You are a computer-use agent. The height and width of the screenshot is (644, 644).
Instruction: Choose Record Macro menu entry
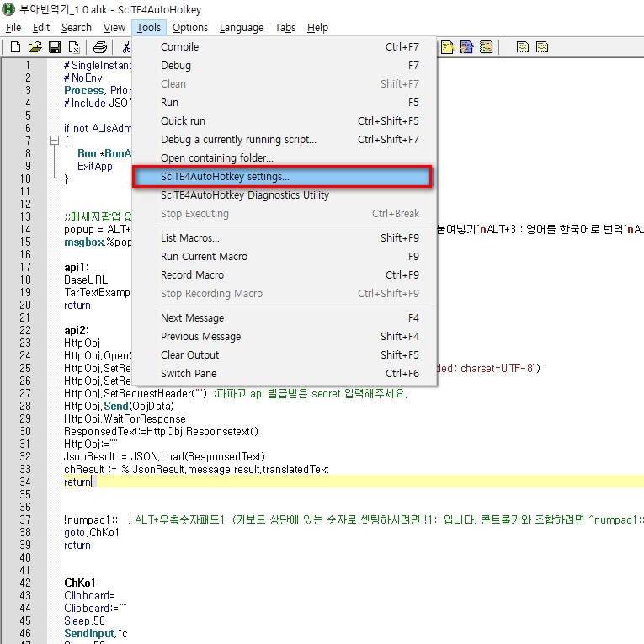[285, 274]
